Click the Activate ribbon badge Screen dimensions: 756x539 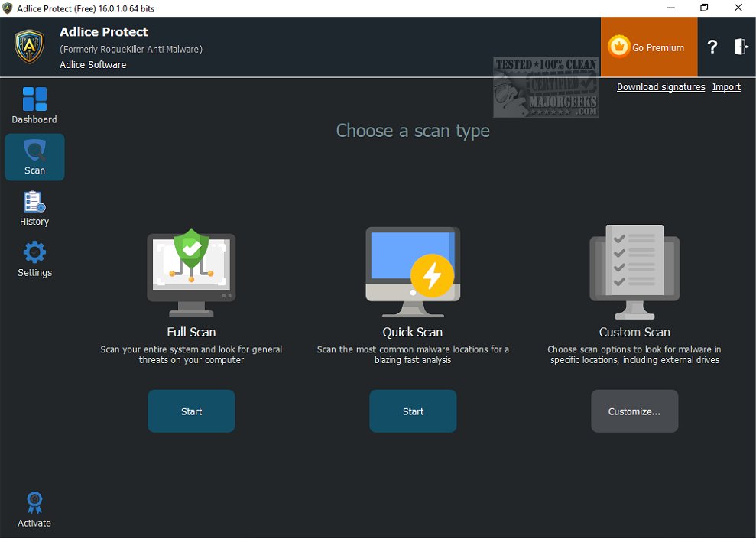click(x=34, y=510)
